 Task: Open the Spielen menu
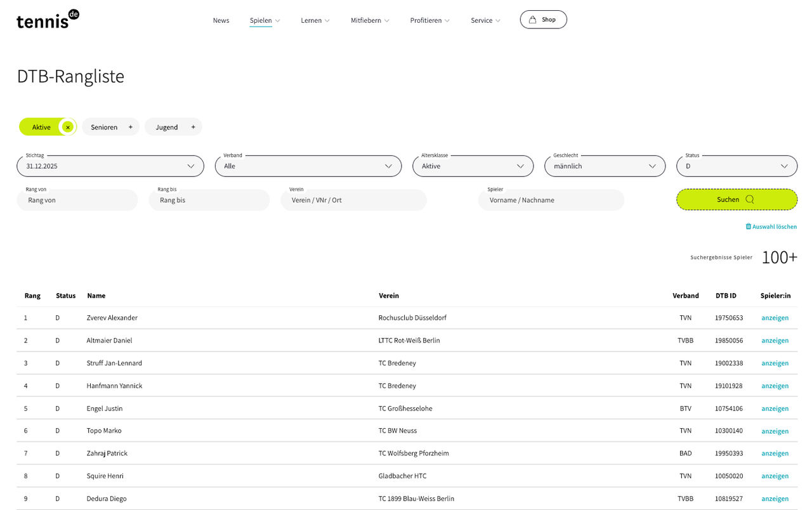260,20
